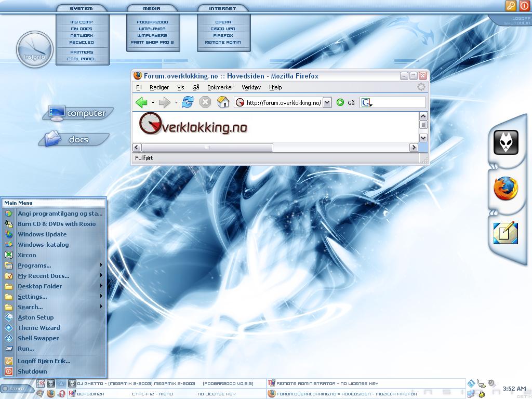
Task: Click the safely remove hardware tray icon
Action: tap(481, 383)
